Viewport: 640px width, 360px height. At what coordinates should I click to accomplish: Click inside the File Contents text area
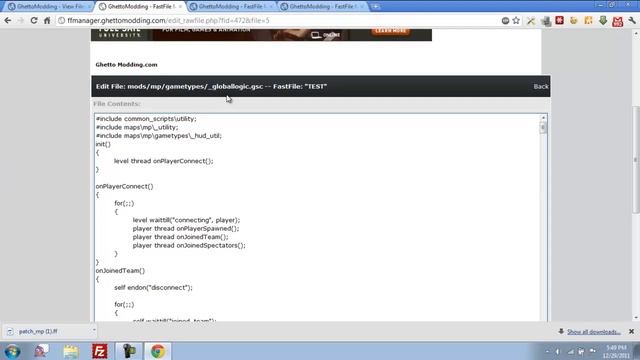pyautogui.click(x=317, y=217)
